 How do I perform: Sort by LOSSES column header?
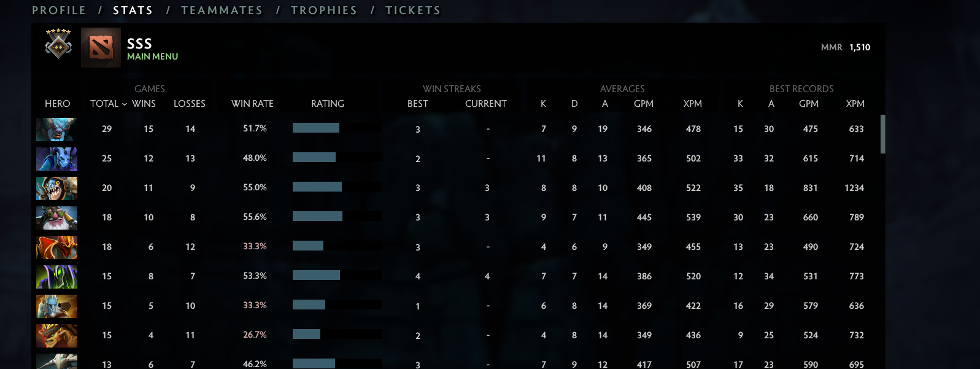coord(190,104)
